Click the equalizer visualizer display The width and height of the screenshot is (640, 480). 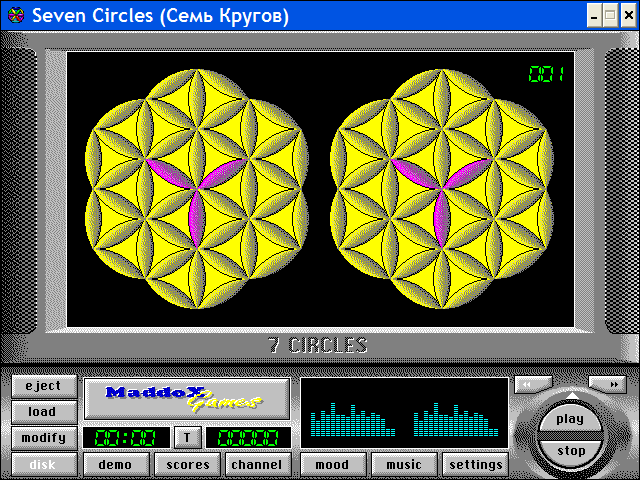coord(404,413)
